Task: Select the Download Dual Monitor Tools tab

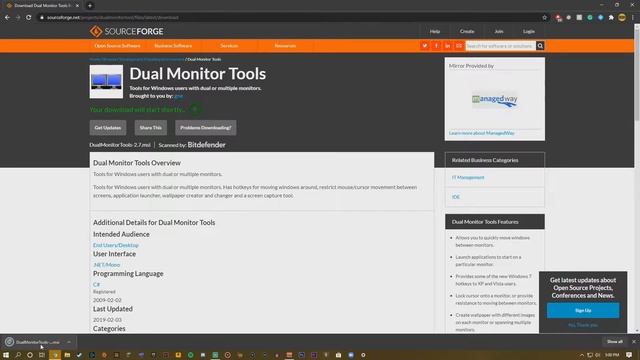Action: pos(41,6)
